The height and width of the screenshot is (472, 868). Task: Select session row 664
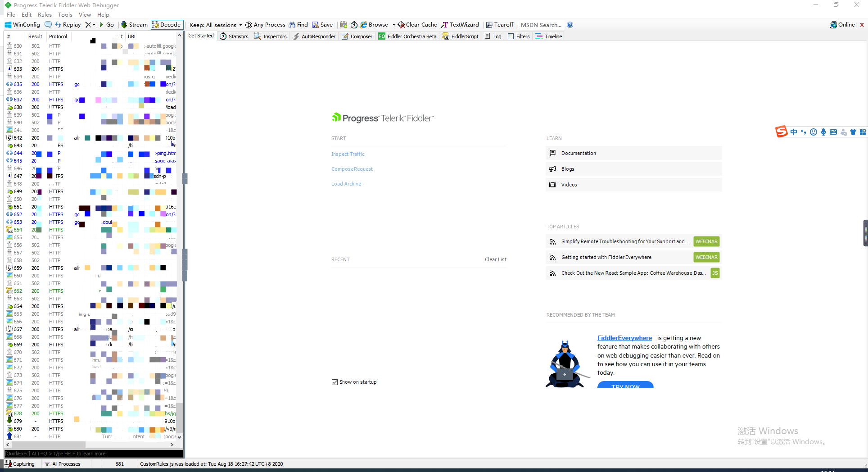click(90, 306)
